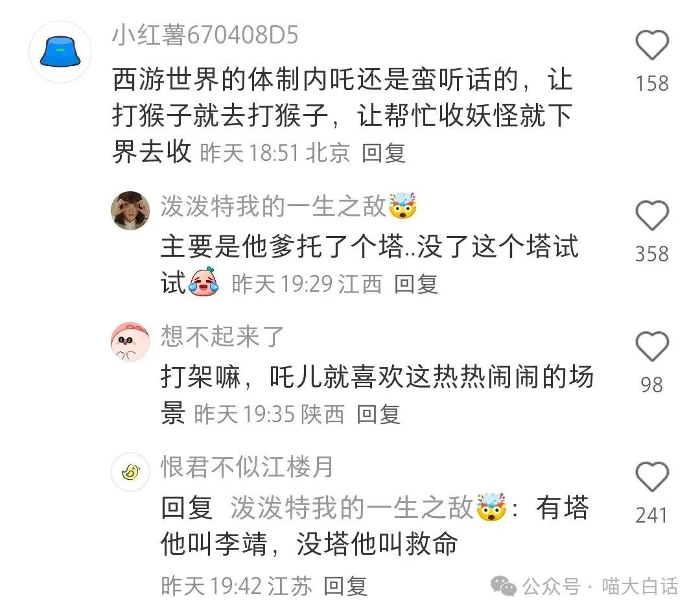Image resolution: width=700 pixels, height=614 pixels.
Task: Open blue bucket hat avatar profile
Action: [x=60, y=52]
